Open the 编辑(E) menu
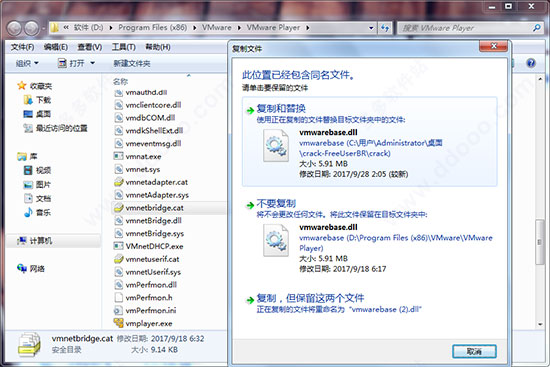Image resolution: width=550 pixels, height=367 pixels. (x=55, y=47)
